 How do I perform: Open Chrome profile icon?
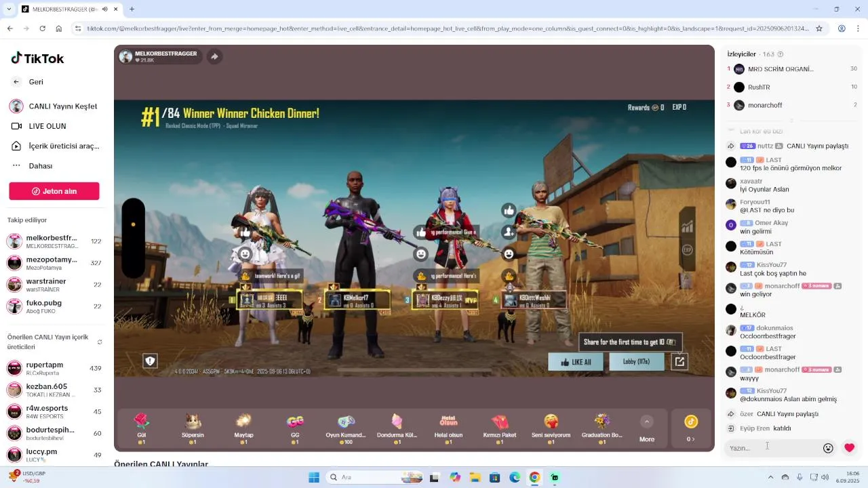842,28
